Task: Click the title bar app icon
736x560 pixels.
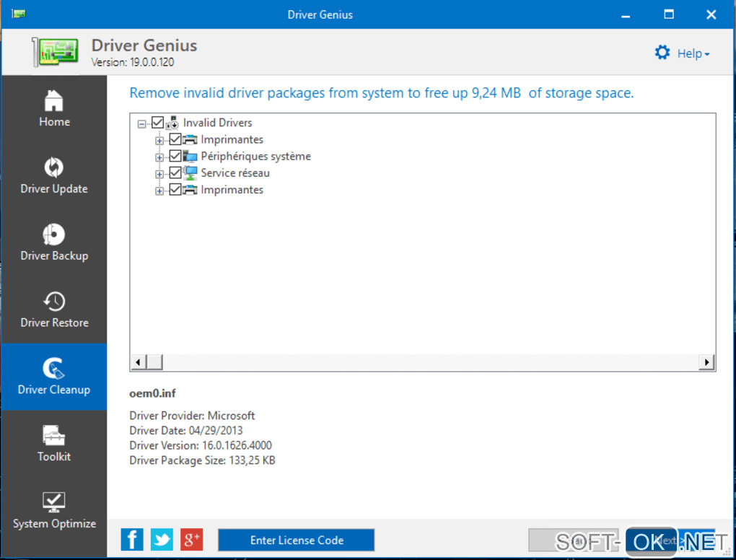Action: pos(19,14)
